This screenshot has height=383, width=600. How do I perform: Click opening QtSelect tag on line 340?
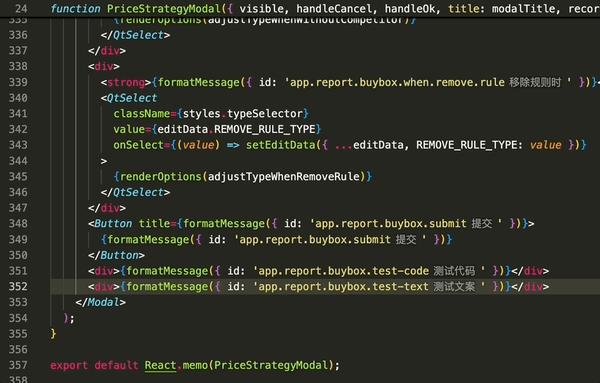coord(129,98)
